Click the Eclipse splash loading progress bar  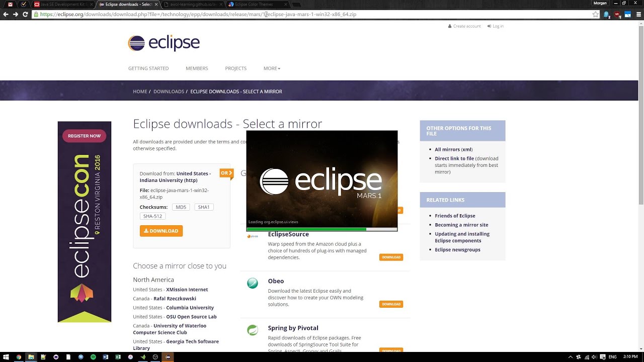pyautogui.click(x=321, y=229)
